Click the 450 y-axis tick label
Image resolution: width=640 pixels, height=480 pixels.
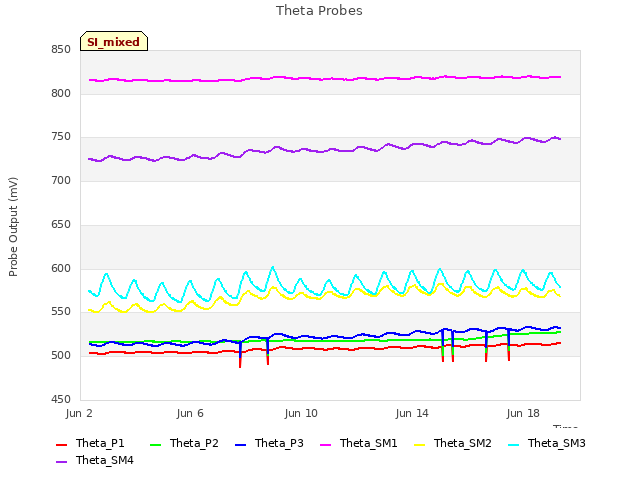pyautogui.click(x=61, y=400)
